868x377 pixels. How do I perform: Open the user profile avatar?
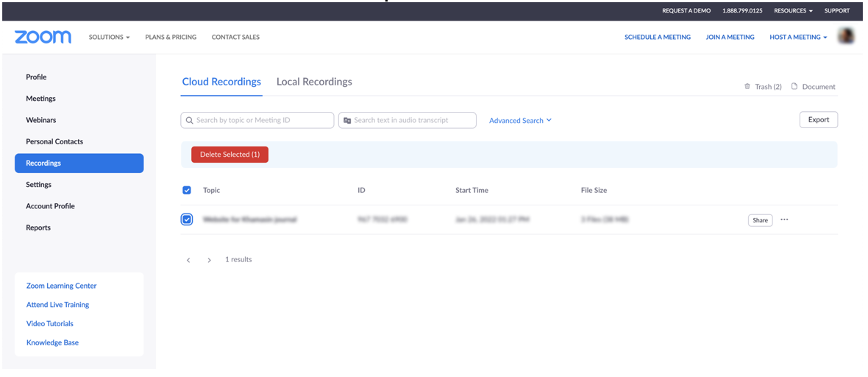845,37
